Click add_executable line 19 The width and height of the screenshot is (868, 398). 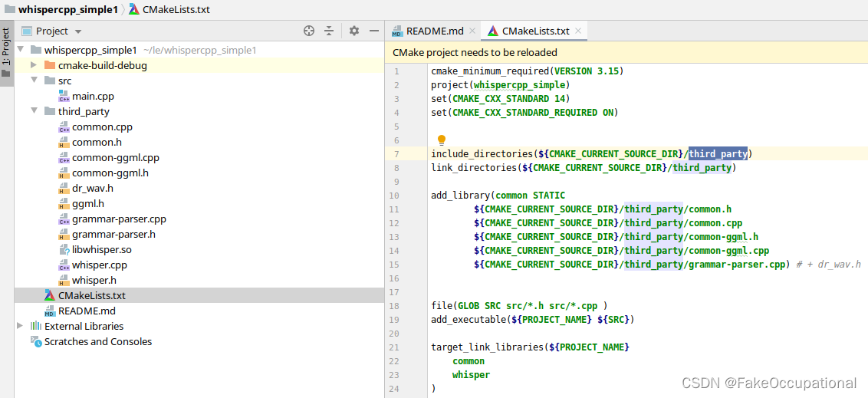tap(533, 319)
